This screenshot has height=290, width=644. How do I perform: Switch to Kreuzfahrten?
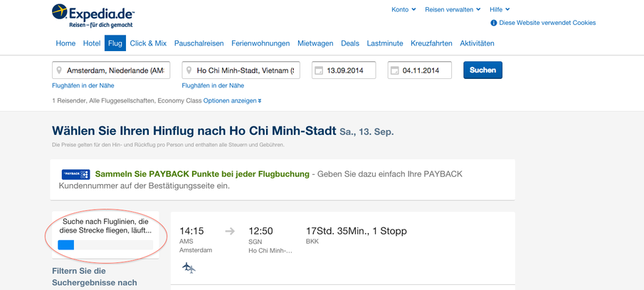click(431, 43)
